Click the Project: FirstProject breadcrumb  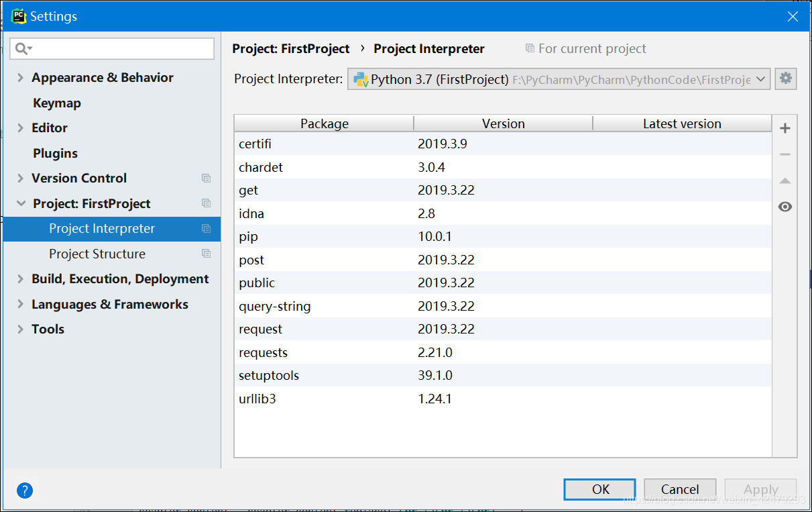pos(291,48)
